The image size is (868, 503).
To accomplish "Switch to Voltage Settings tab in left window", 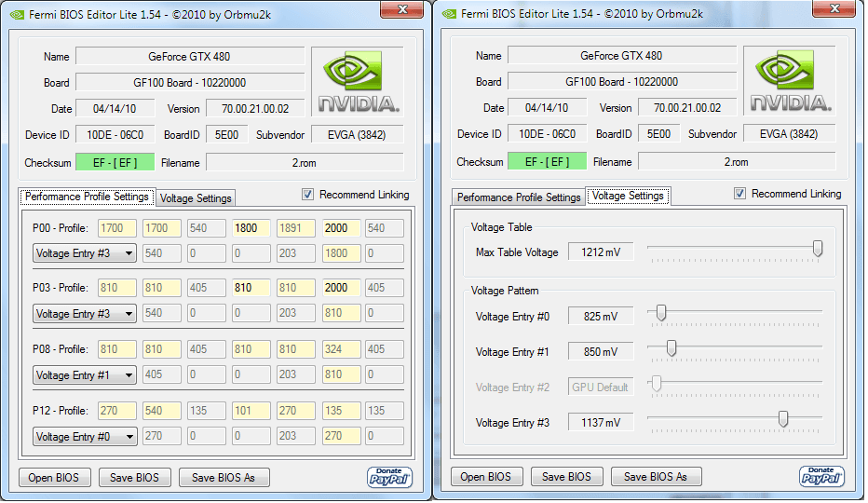I will 196,198.
